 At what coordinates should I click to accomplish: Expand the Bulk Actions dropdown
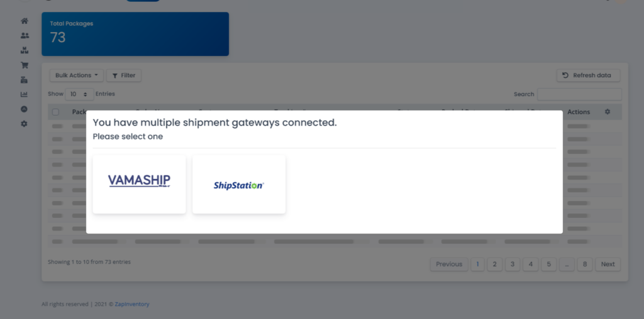click(77, 75)
